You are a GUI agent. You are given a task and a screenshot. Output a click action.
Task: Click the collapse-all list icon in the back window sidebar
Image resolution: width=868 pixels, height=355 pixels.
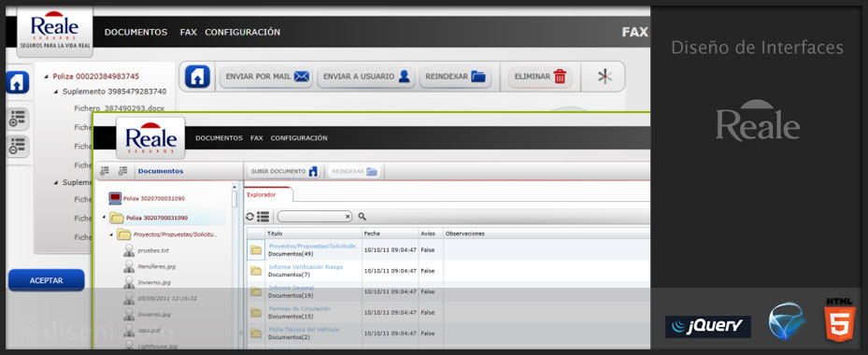click(x=18, y=147)
